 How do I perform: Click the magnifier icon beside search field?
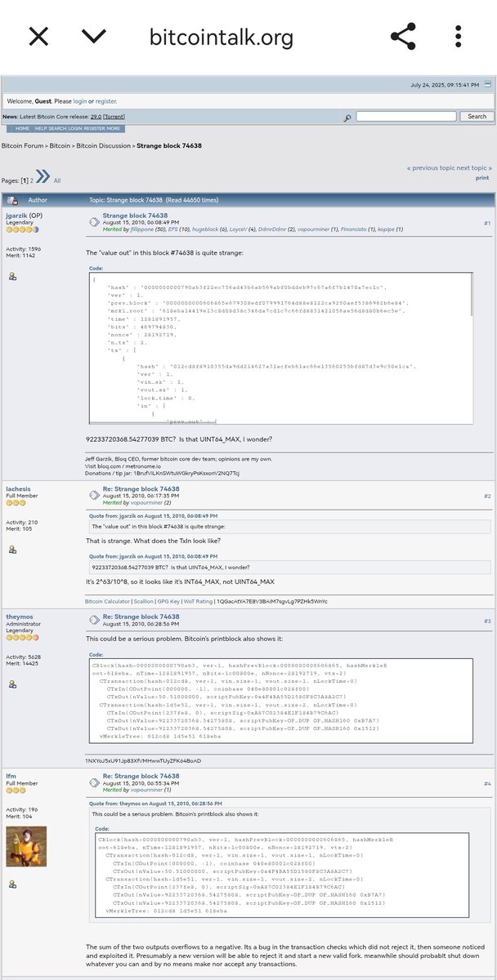tap(347, 118)
